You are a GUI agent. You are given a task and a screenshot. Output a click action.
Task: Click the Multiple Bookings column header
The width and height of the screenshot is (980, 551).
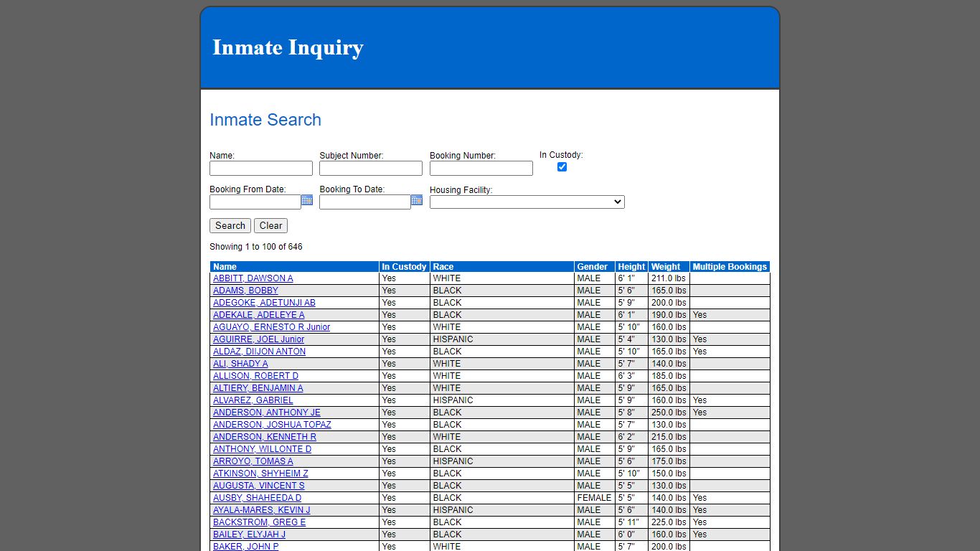[730, 267]
